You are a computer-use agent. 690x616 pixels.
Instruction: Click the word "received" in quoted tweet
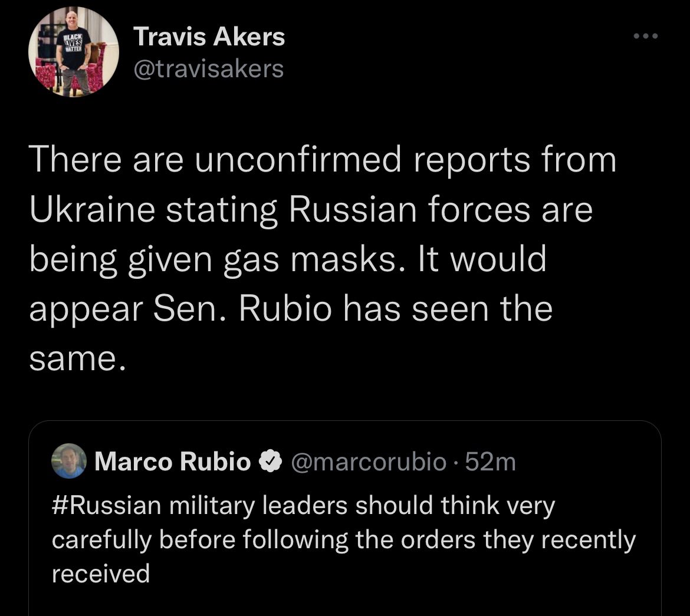[x=100, y=573]
